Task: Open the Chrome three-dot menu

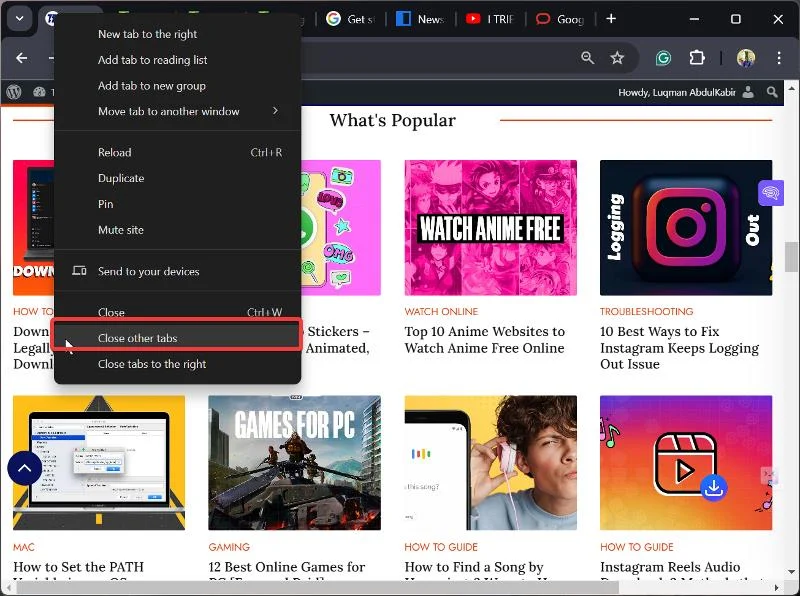Action: [779, 58]
